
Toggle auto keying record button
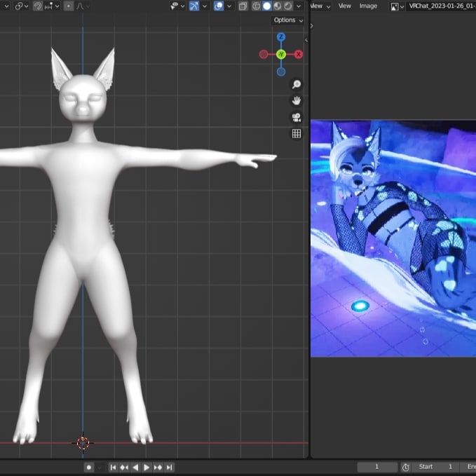[x=88, y=467]
